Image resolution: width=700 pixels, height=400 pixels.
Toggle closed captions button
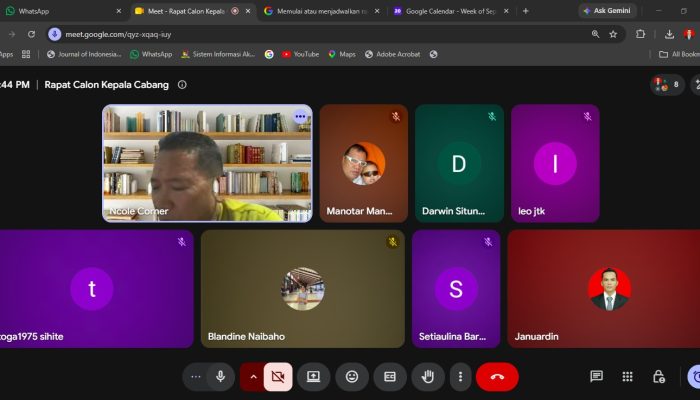pyautogui.click(x=390, y=377)
